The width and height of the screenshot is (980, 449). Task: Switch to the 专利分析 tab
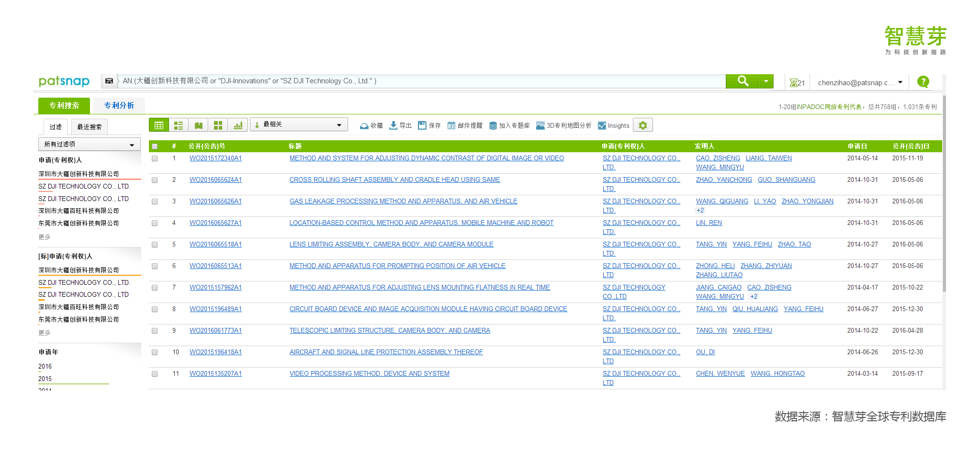[119, 105]
